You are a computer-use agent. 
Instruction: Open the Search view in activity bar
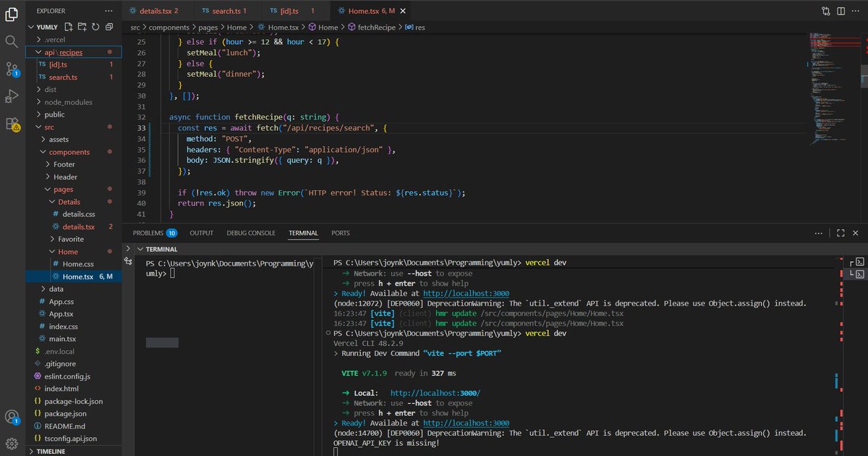click(x=12, y=41)
